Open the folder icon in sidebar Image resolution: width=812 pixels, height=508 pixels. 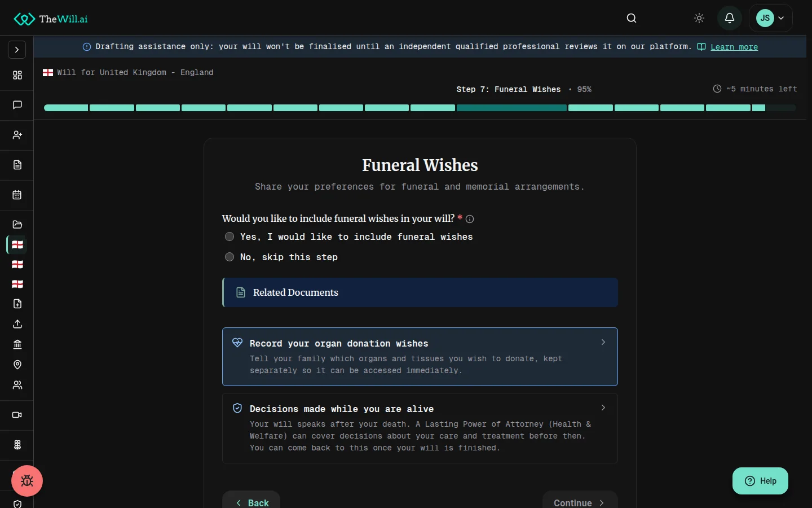point(17,225)
